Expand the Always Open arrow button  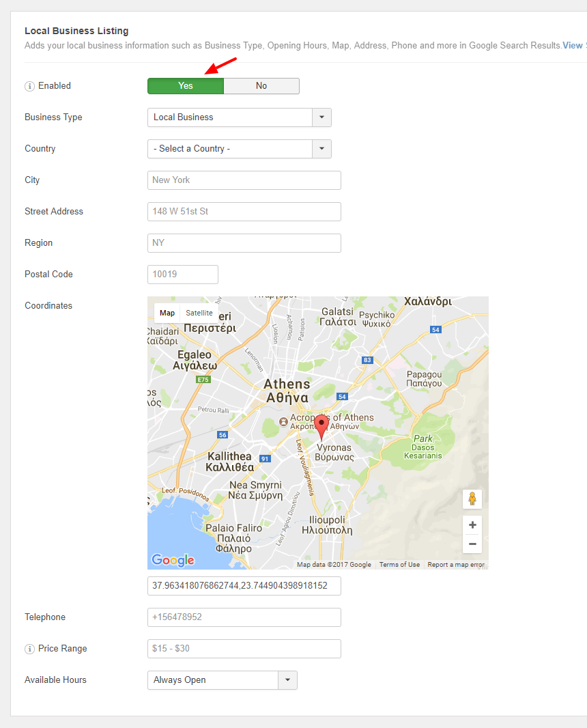[x=288, y=680]
